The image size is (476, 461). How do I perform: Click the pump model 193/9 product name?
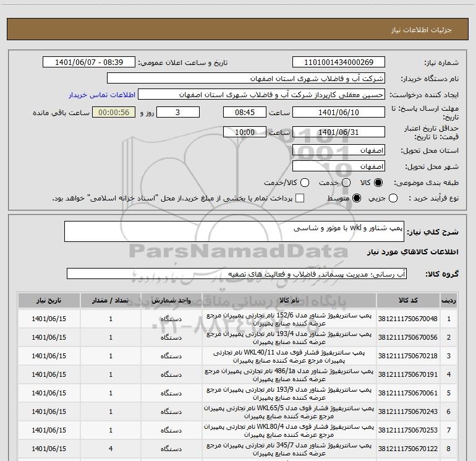[289, 393]
